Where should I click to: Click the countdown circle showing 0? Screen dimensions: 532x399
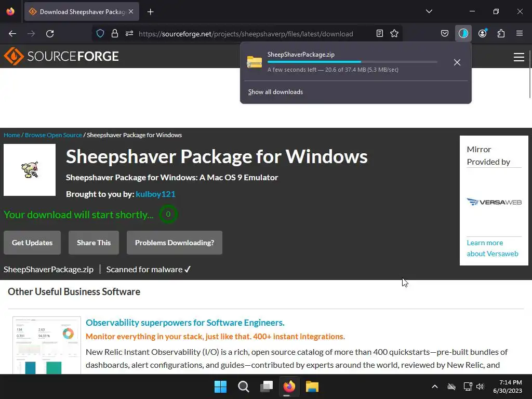(168, 214)
